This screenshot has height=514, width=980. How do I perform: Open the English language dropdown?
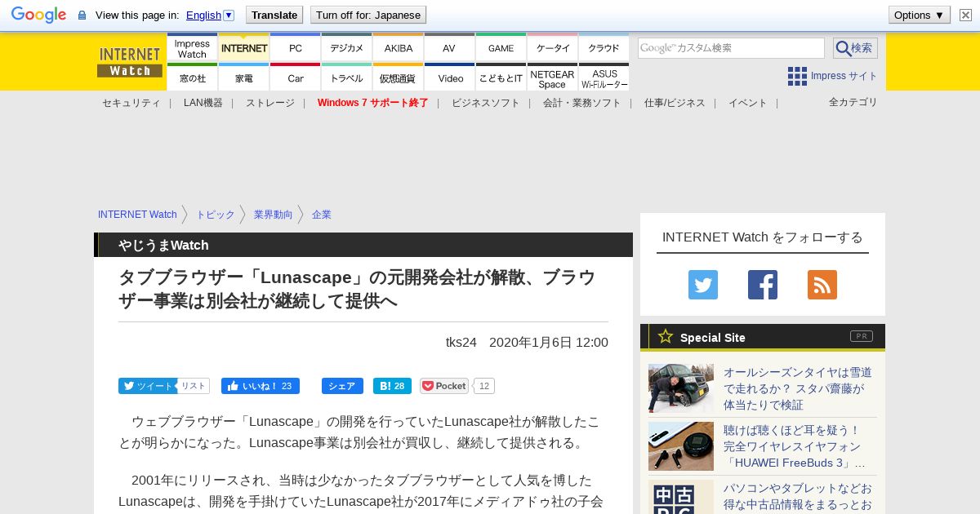pyautogui.click(x=210, y=15)
